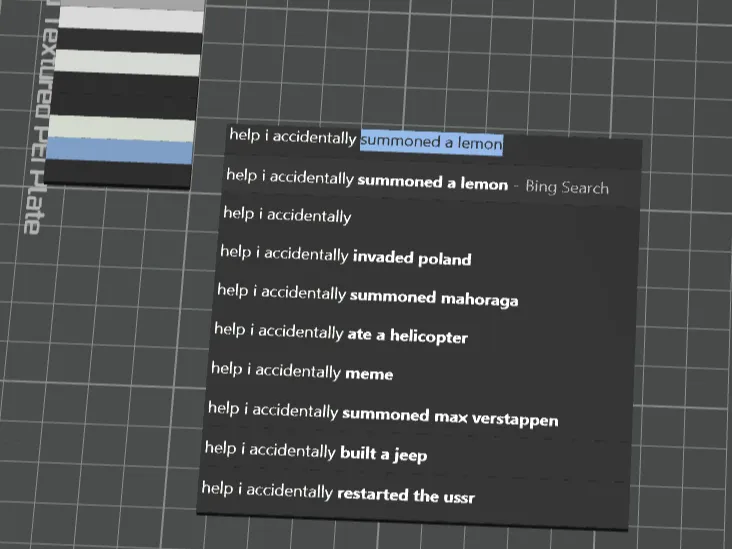Select the 'restarted the ussr' suggestion
Viewport: 732px width, 549px height.
(338, 492)
